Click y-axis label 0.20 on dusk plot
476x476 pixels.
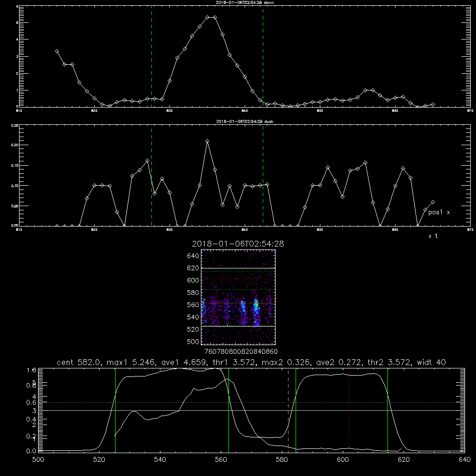(15, 145)
